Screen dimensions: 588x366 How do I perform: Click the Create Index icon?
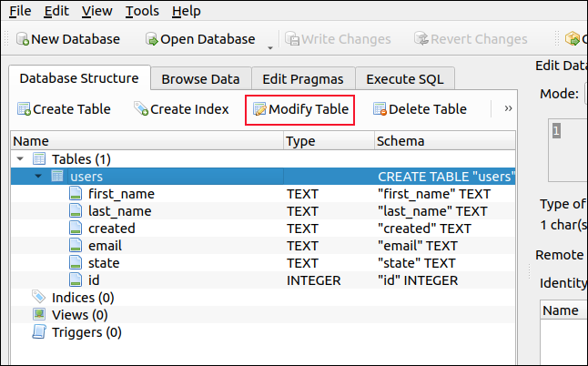pos(140,109)
